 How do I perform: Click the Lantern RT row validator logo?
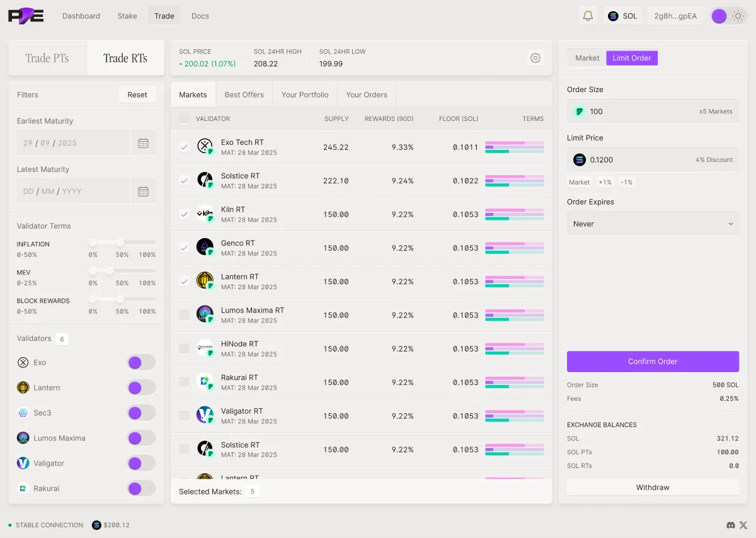coord(205,281)
